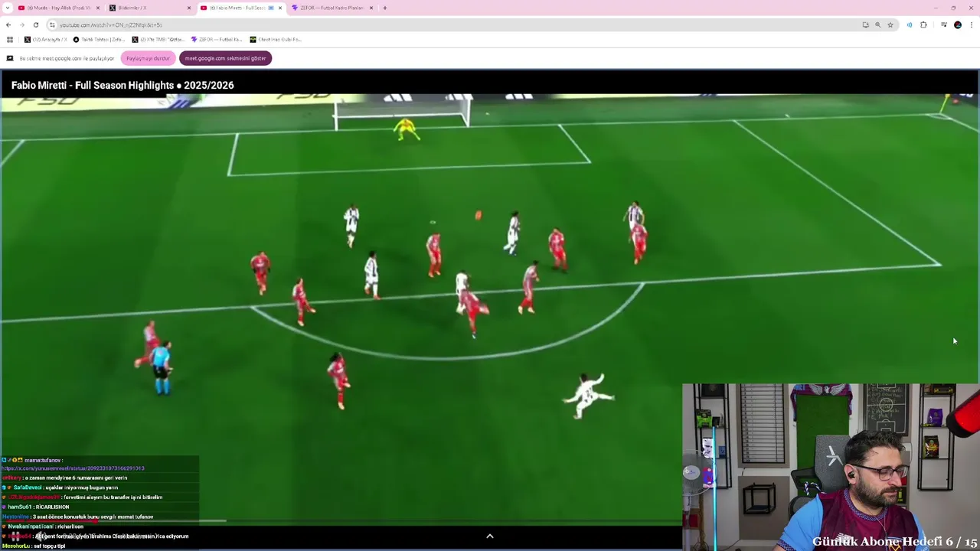Open the Chrome profile avatar
The image size is (980, 551).
958,24
